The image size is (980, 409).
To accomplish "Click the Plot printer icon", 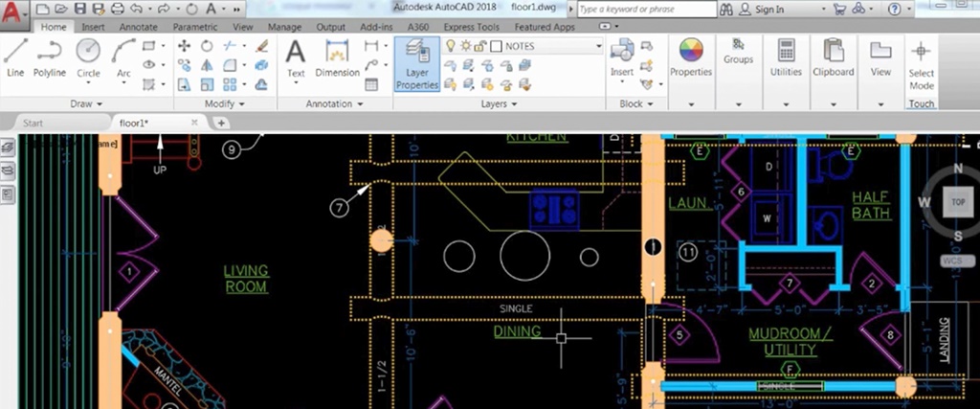I will [117, 9].
